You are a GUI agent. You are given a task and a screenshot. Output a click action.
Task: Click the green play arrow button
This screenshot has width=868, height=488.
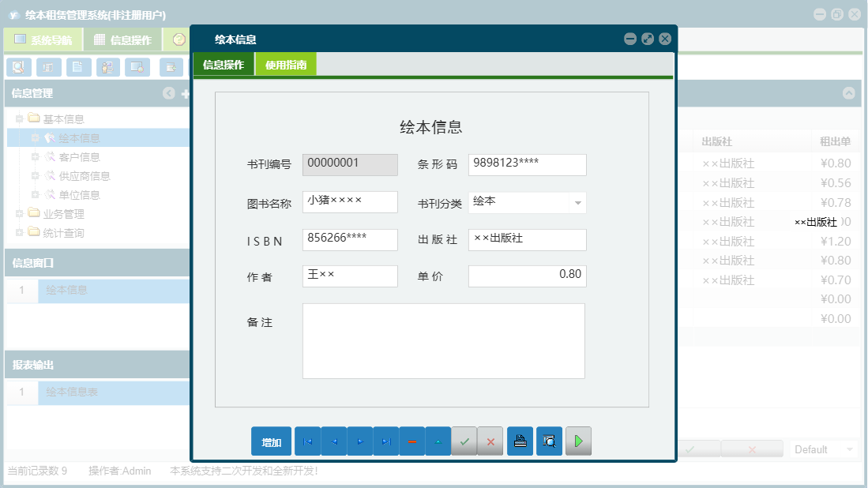pos(578,441)
